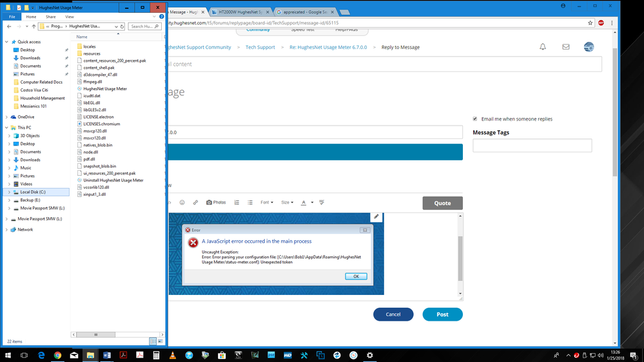
Task: Open the Font dropdown
Action: pyautogui.click(x=266, y=202)
